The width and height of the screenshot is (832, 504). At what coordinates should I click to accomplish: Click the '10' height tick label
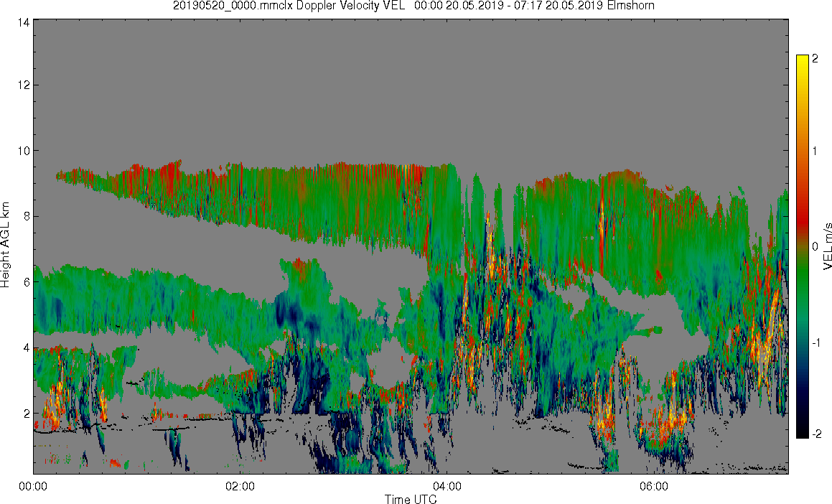point(23,151)
